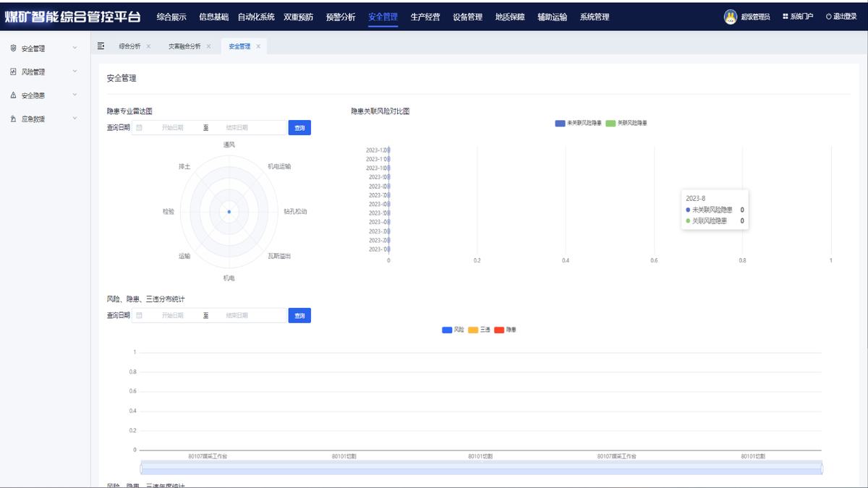Viewport: 868px width, 488px height.
Task: Switch to the 综合分析 page tab
Action: click(130, 46)
